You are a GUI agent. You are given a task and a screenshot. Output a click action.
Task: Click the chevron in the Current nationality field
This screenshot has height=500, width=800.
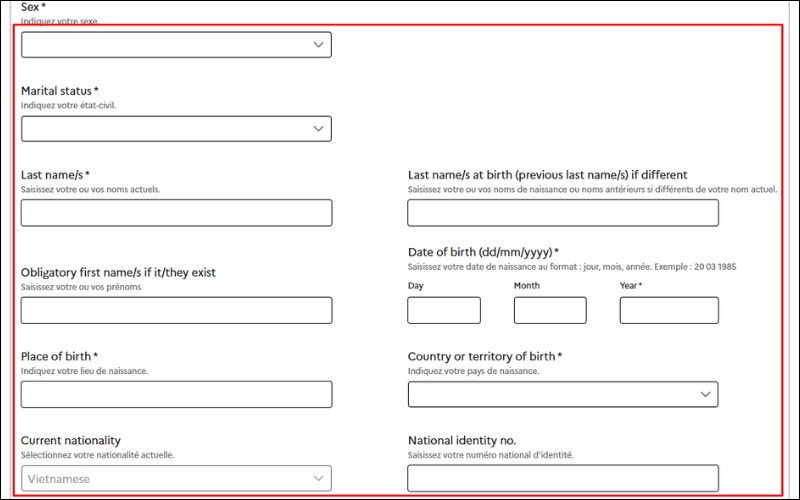pyautogui.click(x=318, y=479)
